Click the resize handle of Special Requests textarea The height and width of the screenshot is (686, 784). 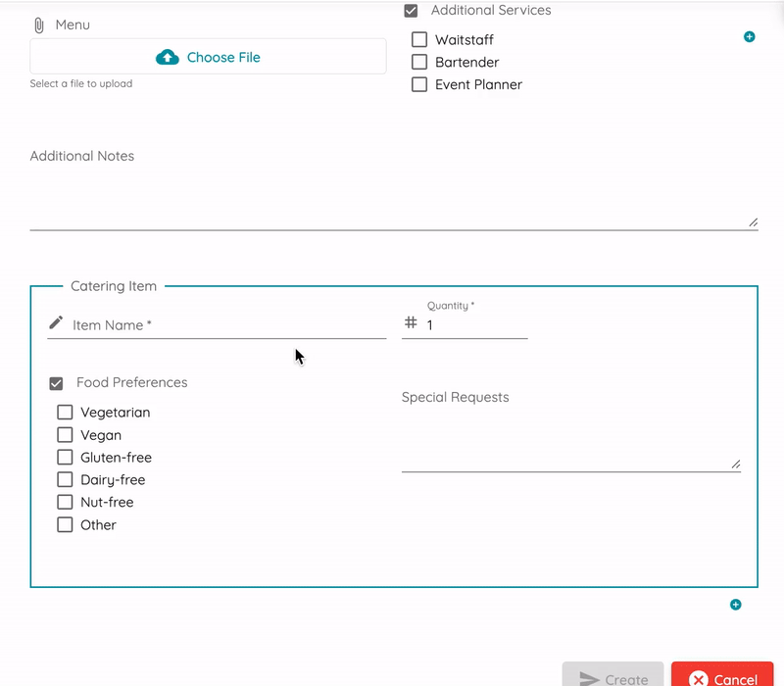[x=736, y=465]
